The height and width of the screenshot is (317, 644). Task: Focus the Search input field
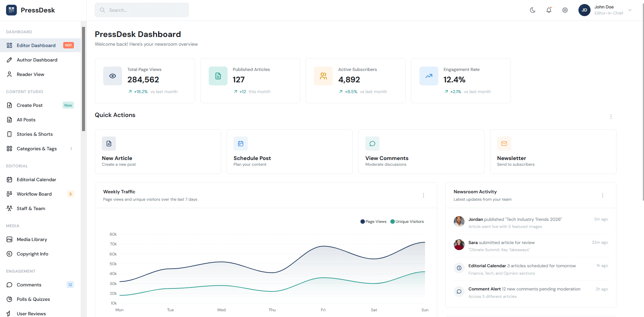pyautogui.click(x=142, y=10)
